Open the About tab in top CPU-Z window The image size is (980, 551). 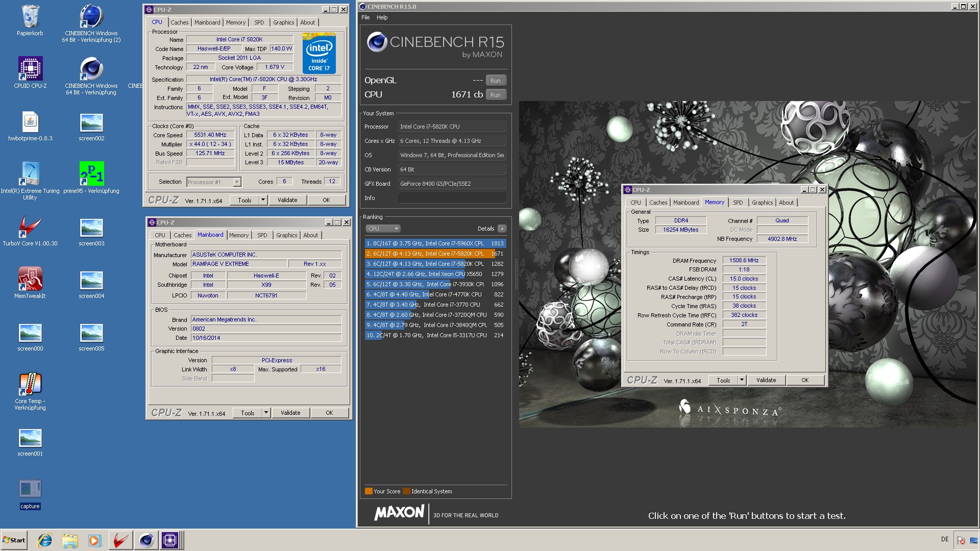pos(307,22)
